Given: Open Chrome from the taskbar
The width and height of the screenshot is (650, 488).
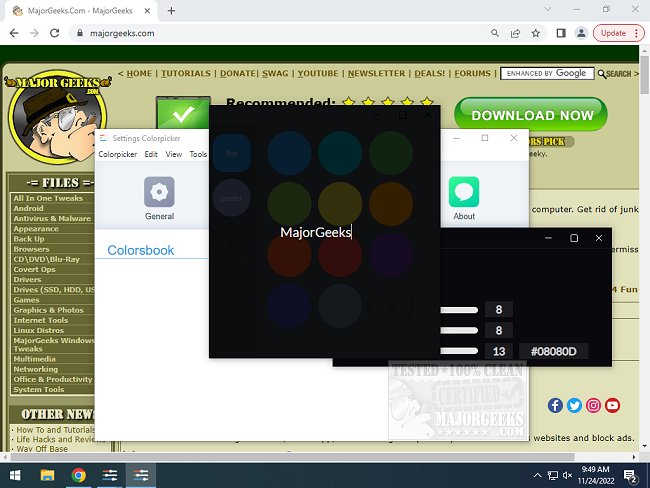Looking at the screenshot, I should (x=78, y=476).
